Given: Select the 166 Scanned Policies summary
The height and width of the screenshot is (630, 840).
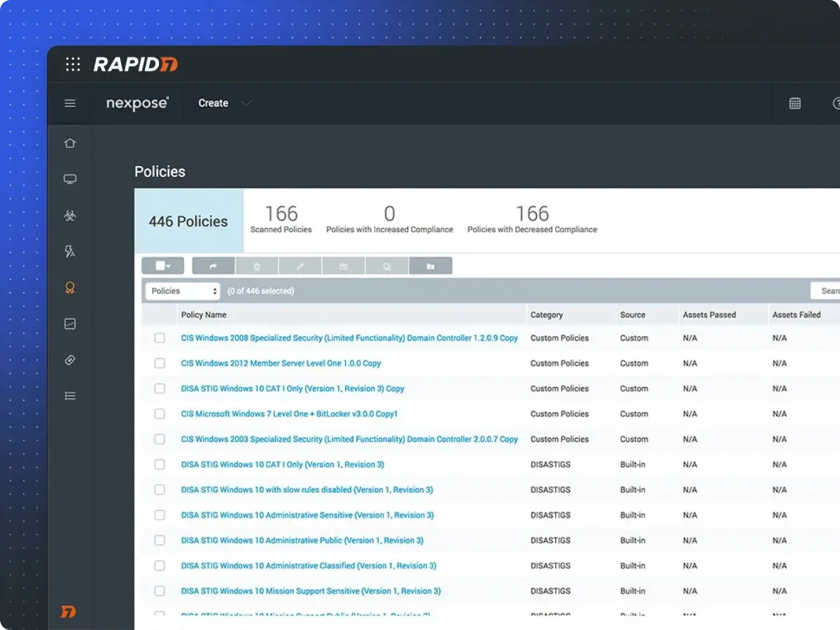Looking at the screenshot, I should pos(281,220).
